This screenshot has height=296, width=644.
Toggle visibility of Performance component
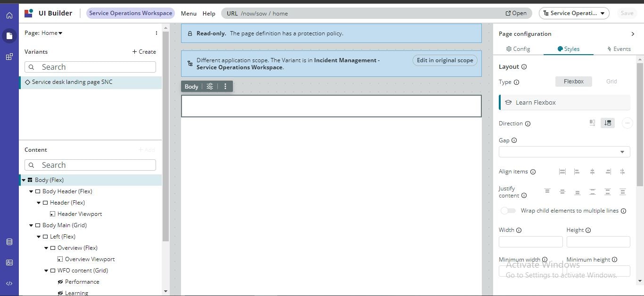point(60,282)
